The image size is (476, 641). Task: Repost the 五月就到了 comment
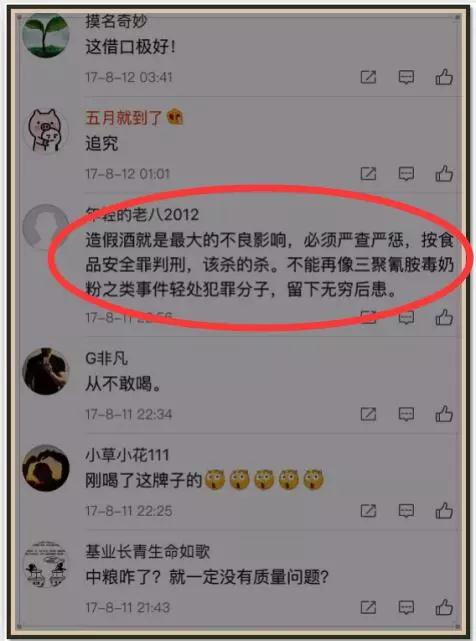click(368, 174)
